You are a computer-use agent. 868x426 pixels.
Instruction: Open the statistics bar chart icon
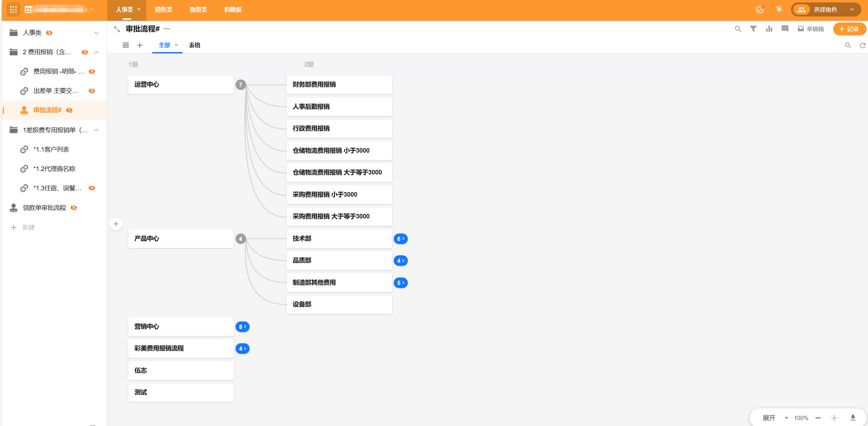(769, 29)
